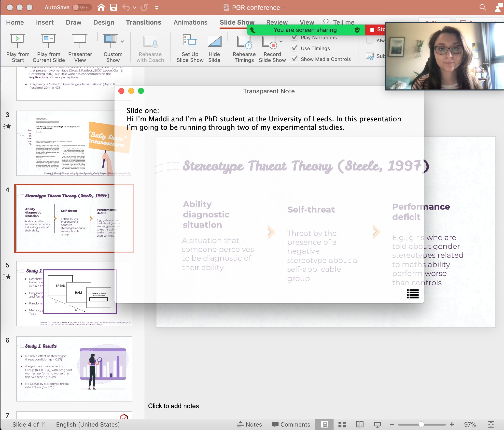Click English (United States) language button
Screen dimensions: 504x430
pos(88,424)
